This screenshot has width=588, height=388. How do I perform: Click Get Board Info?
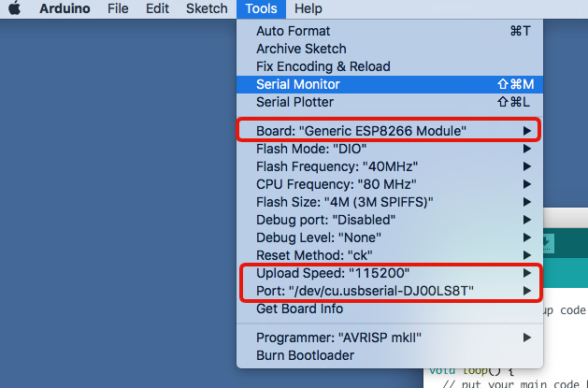390,309
